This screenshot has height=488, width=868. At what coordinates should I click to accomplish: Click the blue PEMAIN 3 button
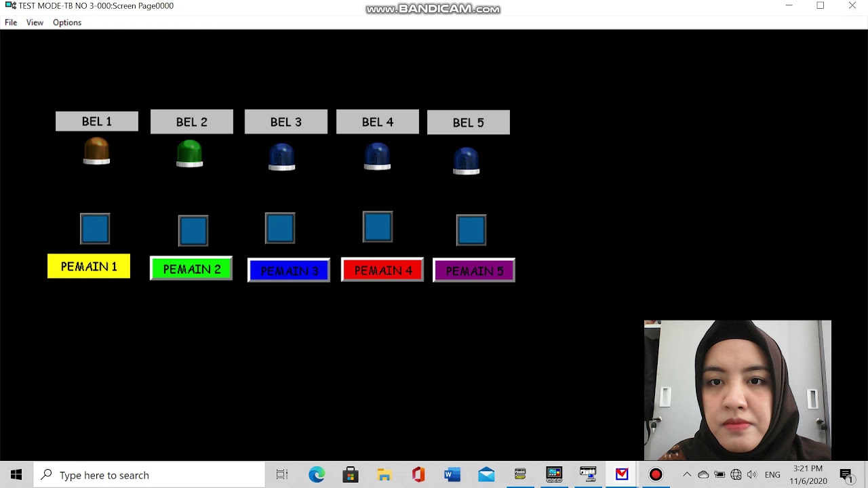289,270
